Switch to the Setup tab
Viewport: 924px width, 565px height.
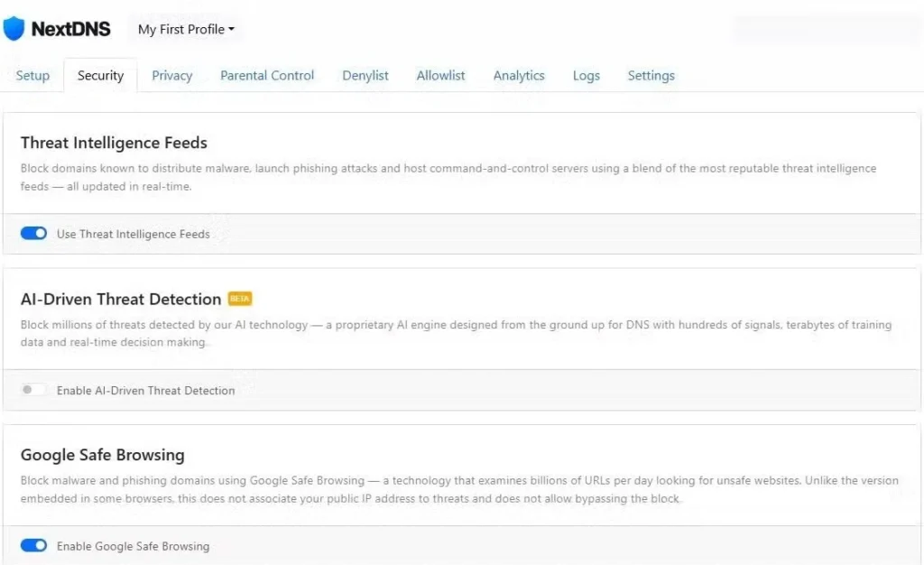click(32, 76)
